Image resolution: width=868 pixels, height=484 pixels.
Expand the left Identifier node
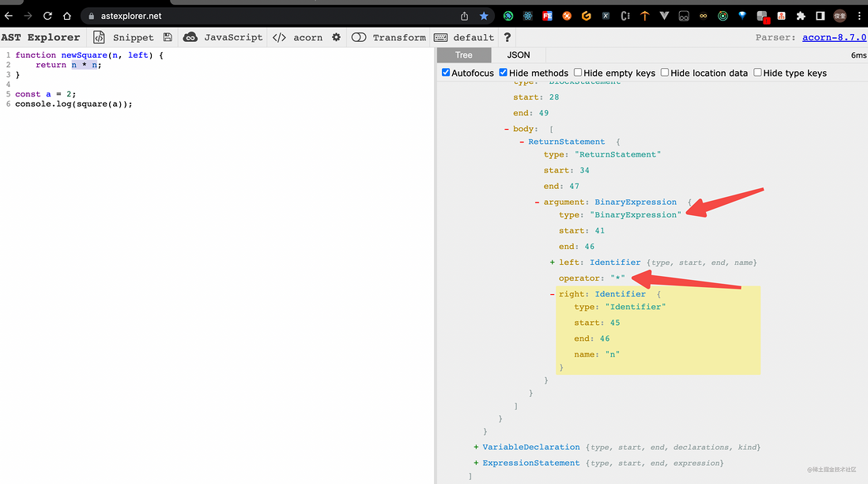coord(552,263)
